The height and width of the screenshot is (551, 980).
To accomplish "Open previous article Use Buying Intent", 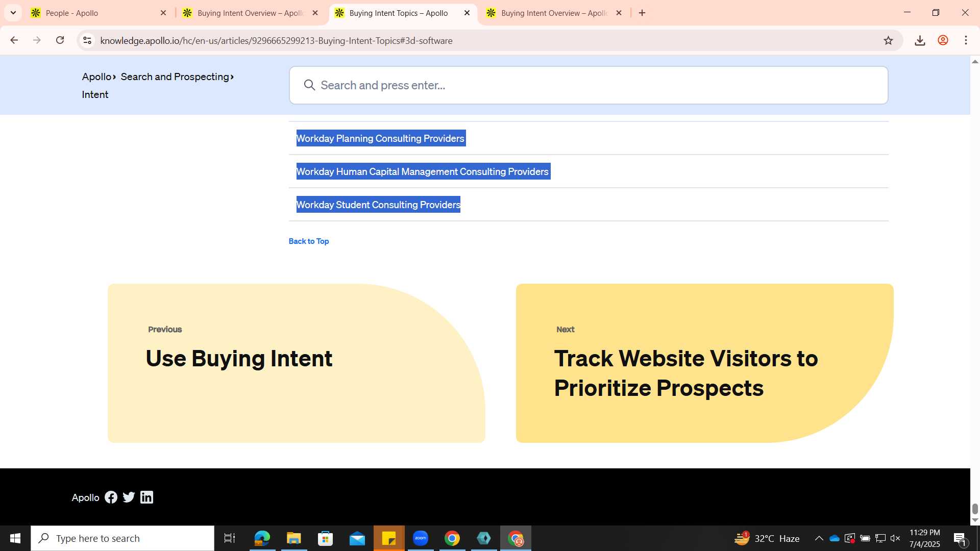I will pyautogui.click(x=296, y=363).
